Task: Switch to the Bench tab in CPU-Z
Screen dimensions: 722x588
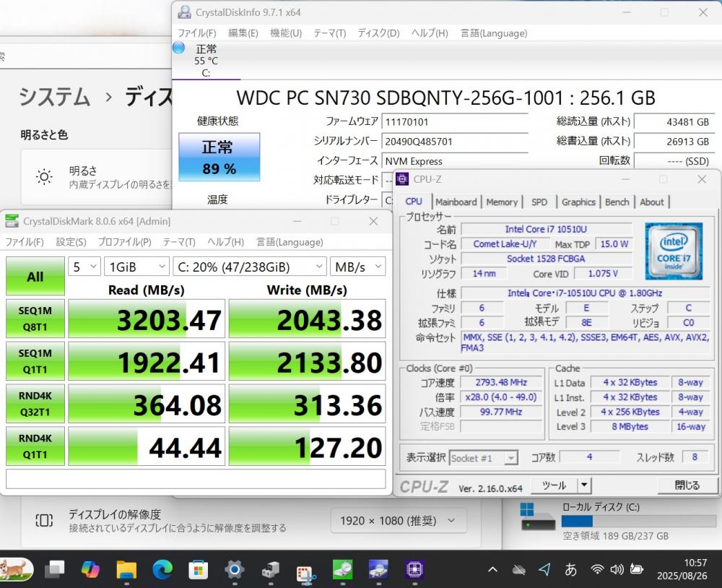Action: point(617,202)
